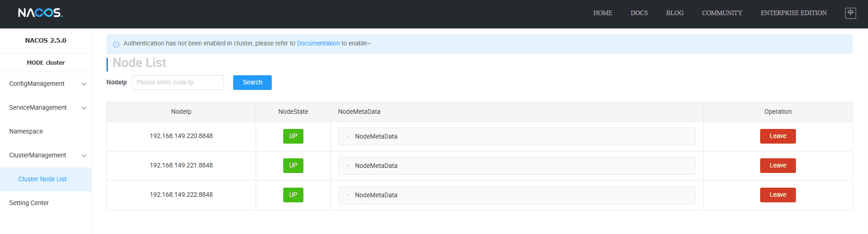868x234 pixels.
Task: Open the Namespace menu item
Action: [x=26, y=131]
